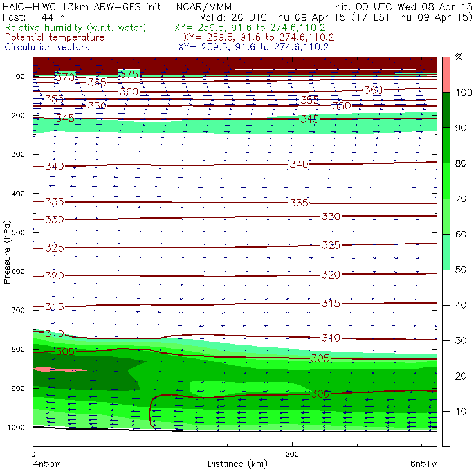Click the '900' pressure axis tick label
Screen dimensions: 476x476
pyautogui.click(x=18, y=389)
